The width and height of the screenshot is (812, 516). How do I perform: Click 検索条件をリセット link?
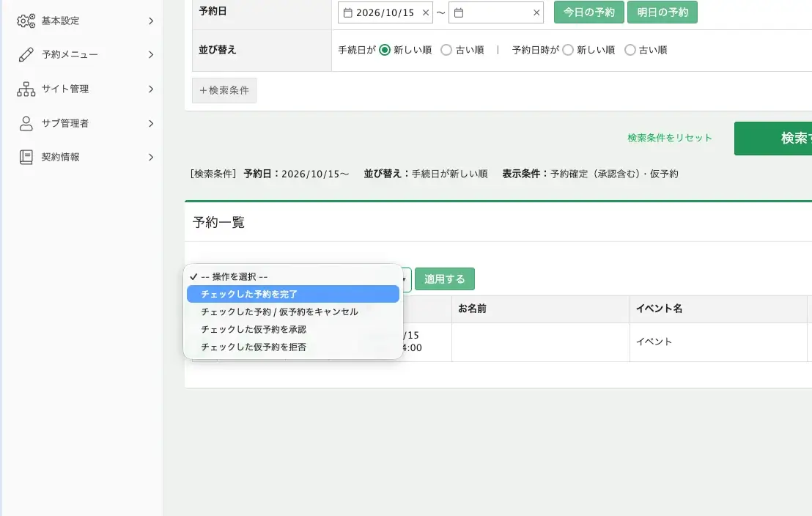pyautogui.click(x=670, y=138)
